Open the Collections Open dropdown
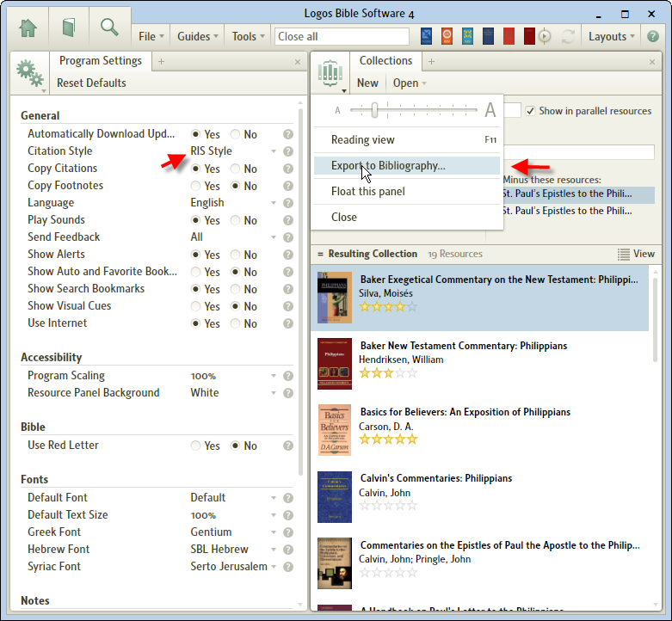Image resolution: width=672 pixels, height=621 pixels. click(410, 83)
